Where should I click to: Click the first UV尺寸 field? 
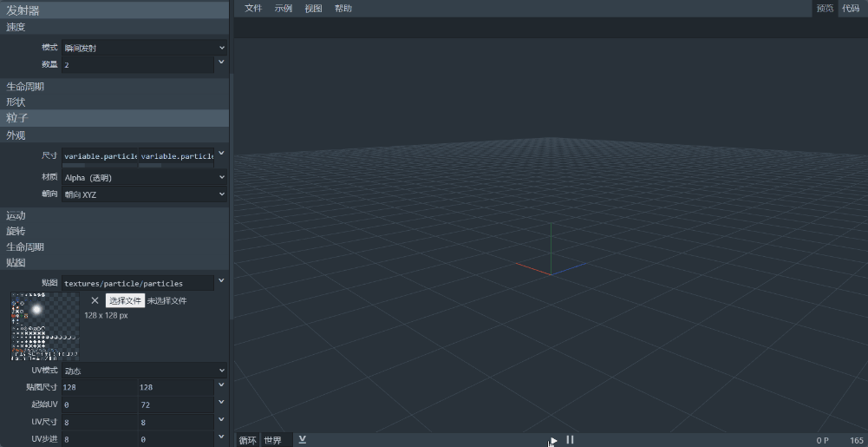(x=100, y=422)
